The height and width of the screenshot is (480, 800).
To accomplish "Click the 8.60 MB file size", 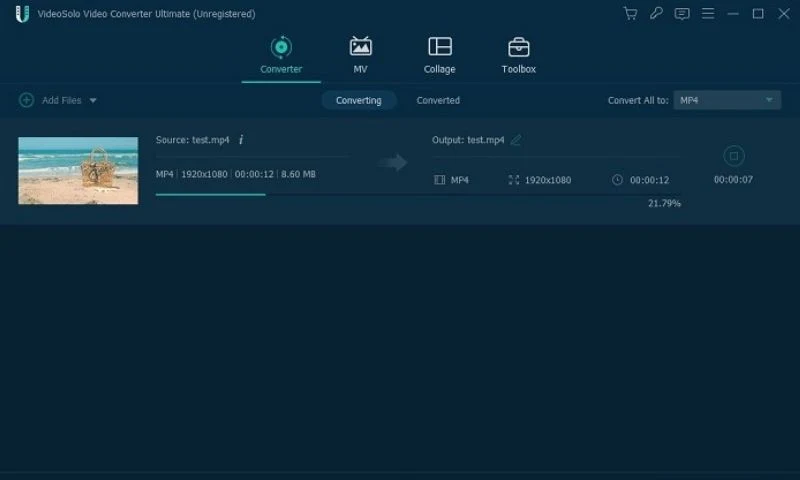I will tap(298, 174).
